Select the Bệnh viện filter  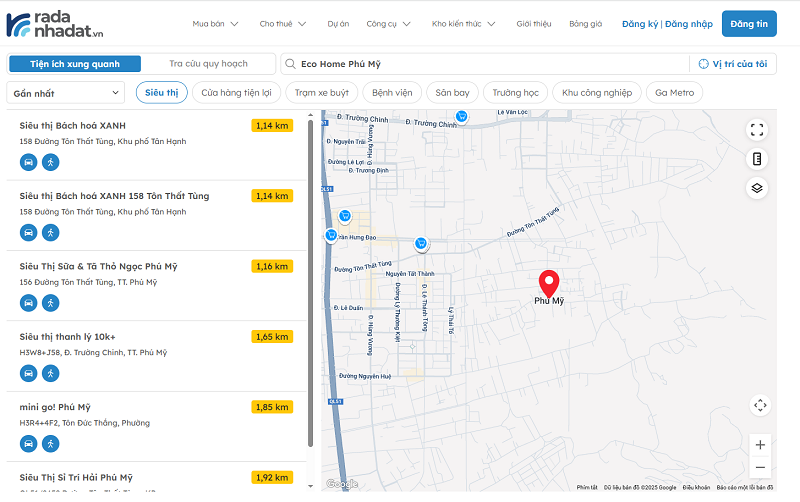[x=392, y=93]
